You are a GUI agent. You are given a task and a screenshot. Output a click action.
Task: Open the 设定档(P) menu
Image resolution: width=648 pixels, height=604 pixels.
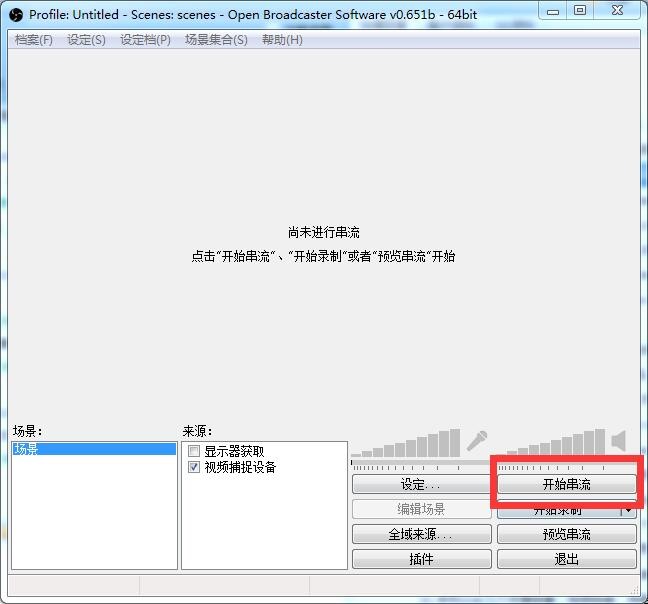click(145, 40)
